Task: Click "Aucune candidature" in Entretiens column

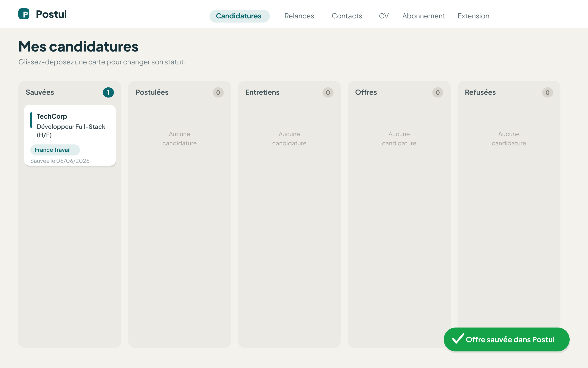Action: 289,139
